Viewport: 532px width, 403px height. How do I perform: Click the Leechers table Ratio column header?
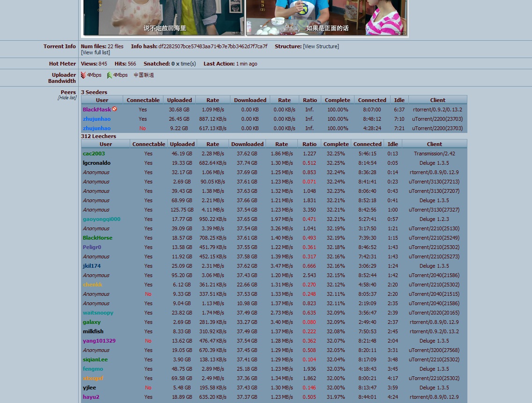pos(310,144)
